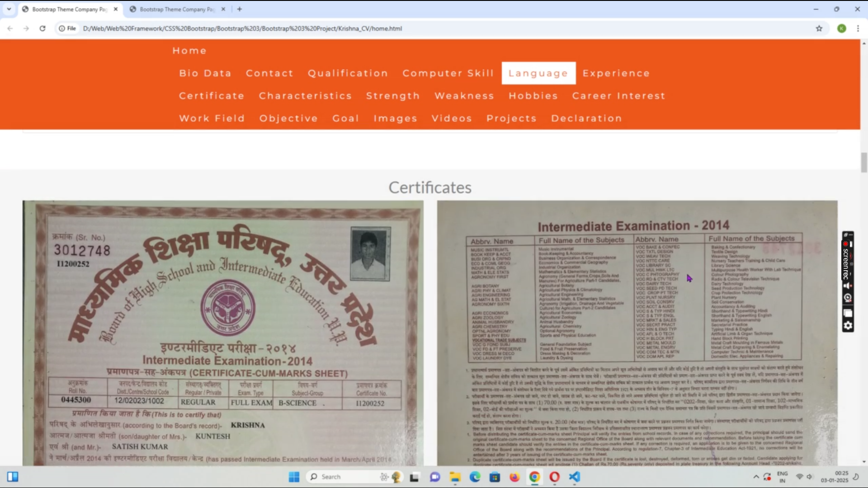Open Characteristics nav link
This screenshot has width=868, height=488.
click(x=305, y=96)
